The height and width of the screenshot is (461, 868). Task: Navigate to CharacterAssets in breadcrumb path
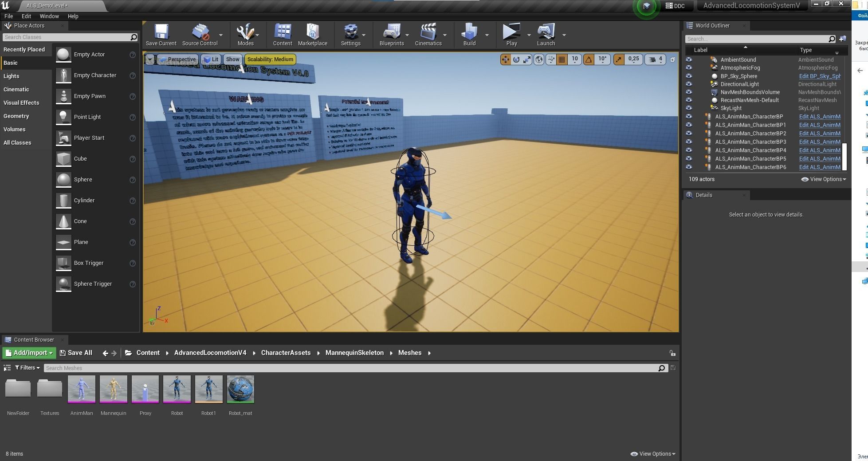tap(286, 353)
